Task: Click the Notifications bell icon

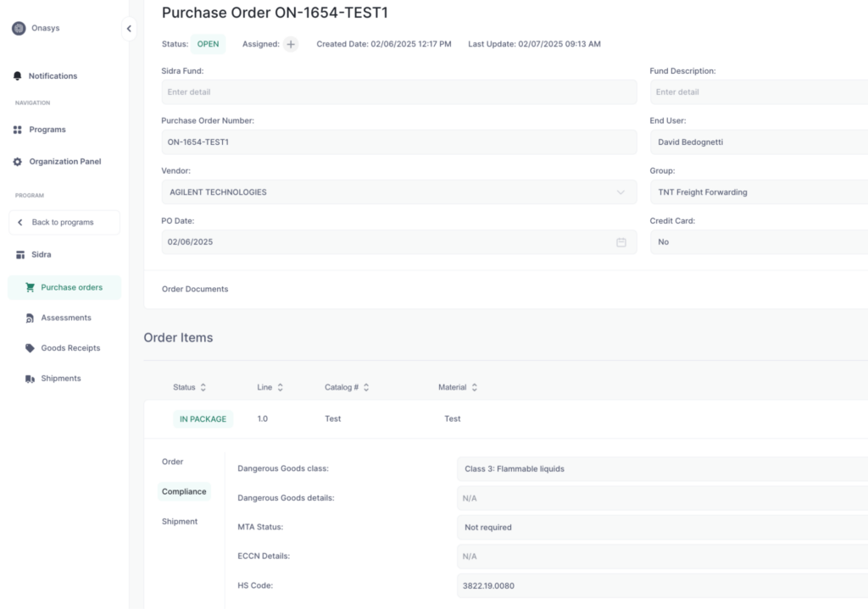Action: point(17,75)
